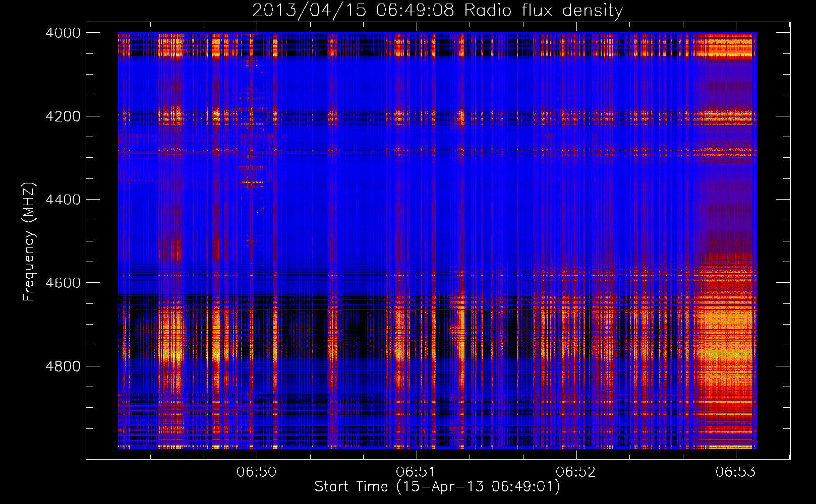Viewport: 816px width, 504px height.
Task: Click the 06:50 time tick label
Action: coord(257,472)
